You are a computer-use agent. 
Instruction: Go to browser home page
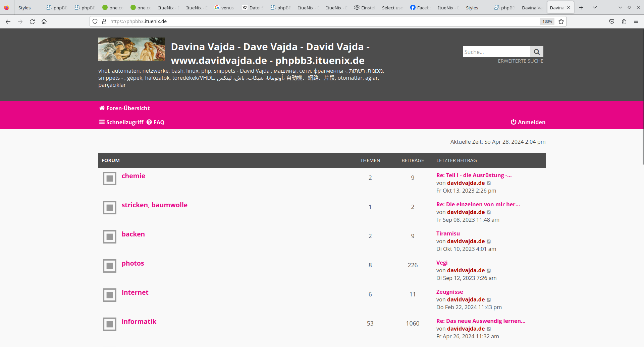click(x=44, y=21)
